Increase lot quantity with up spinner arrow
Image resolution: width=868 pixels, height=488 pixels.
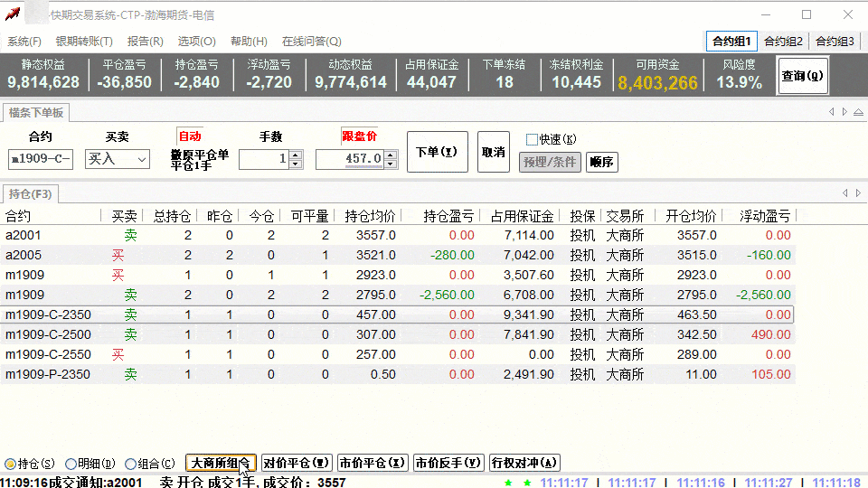(295, 155)
